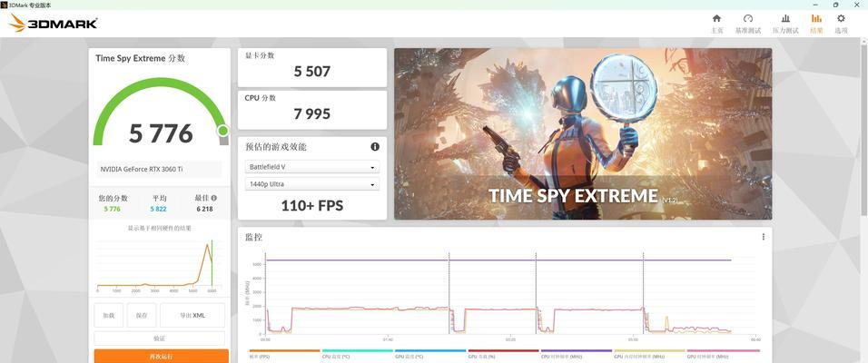Click the 显卡分数 5 507 card
Screen dimensions: 868x363
click(x=312, y=67)
